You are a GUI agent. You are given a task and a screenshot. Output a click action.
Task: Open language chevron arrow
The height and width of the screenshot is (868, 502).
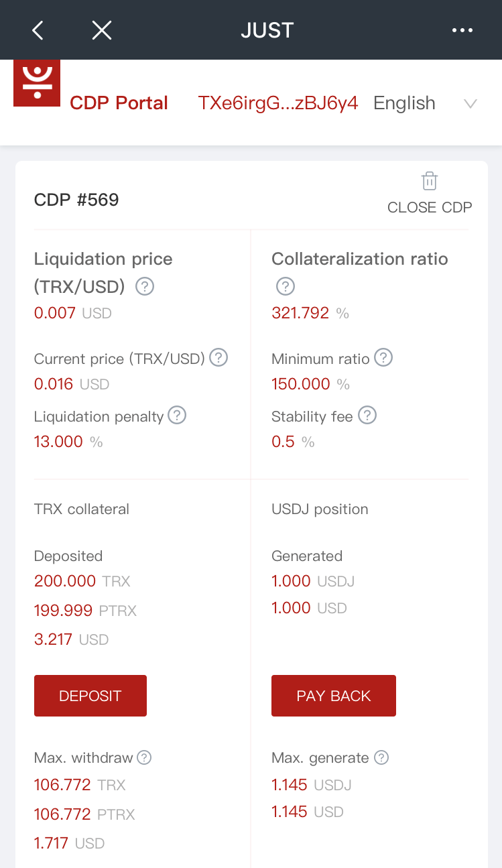[470, 103]
